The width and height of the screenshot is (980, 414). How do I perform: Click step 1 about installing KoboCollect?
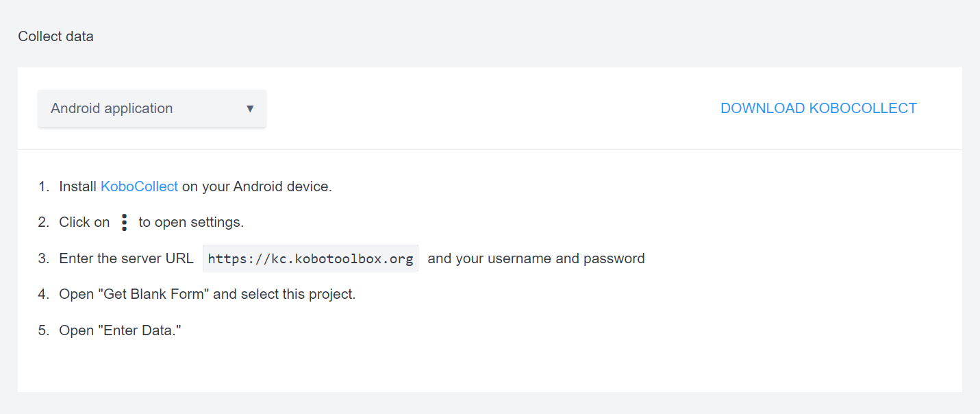tap(185, 186)
